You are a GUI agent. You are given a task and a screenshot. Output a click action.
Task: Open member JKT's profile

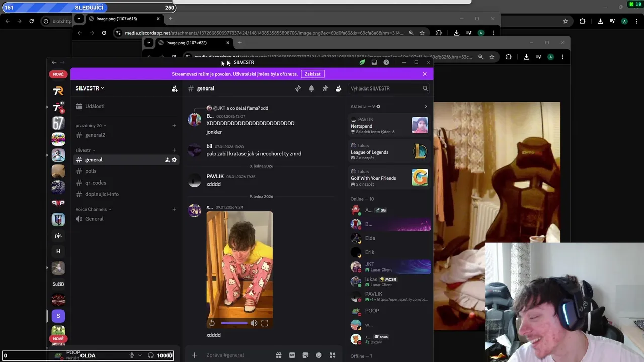tap(389, 266)
